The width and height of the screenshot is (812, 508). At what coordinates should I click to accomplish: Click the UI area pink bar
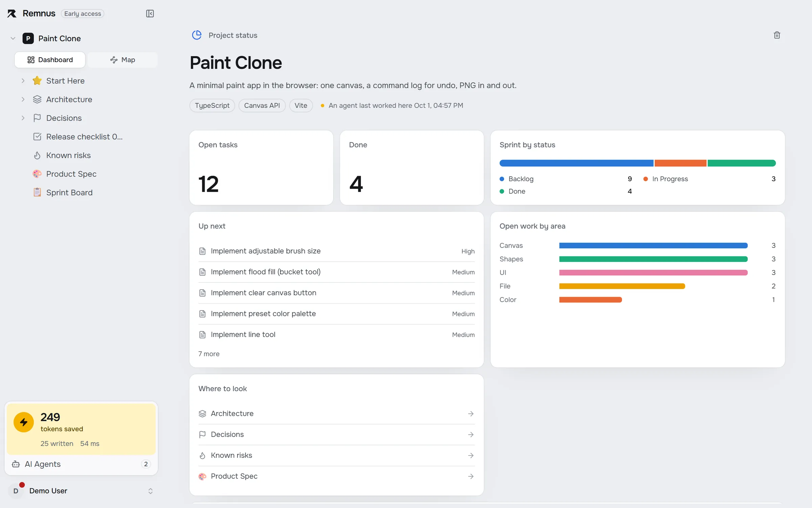[x=653, y=273]
